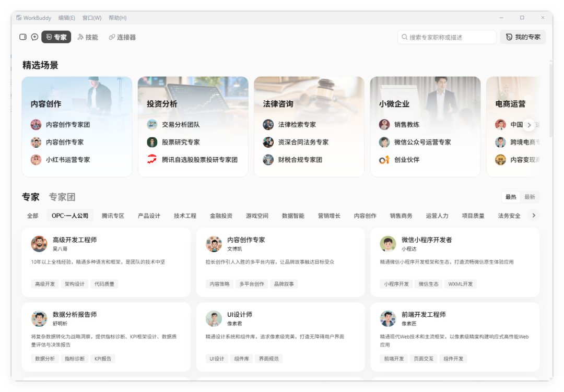The height and width of the screenshot is (392, 564).
Task: Click the search magnifier icon
Action: tap(404, 37)
